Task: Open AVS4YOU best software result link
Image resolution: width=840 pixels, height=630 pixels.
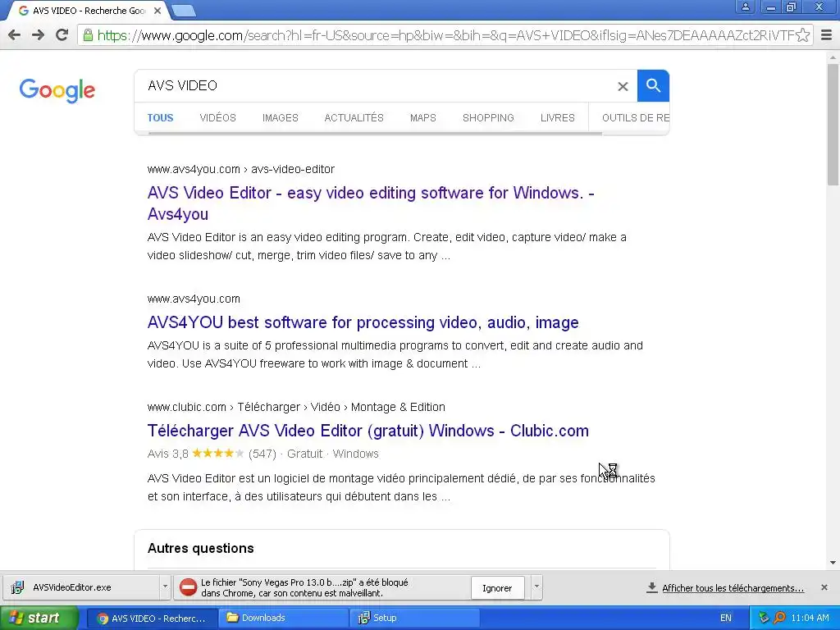Action: coord(363,322)
